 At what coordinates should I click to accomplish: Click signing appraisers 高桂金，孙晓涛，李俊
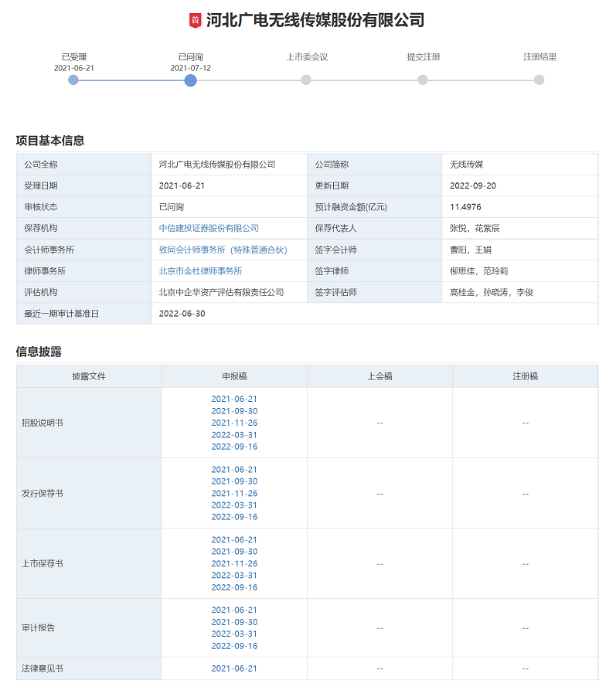pyautogui.click(x=492, y=292)
